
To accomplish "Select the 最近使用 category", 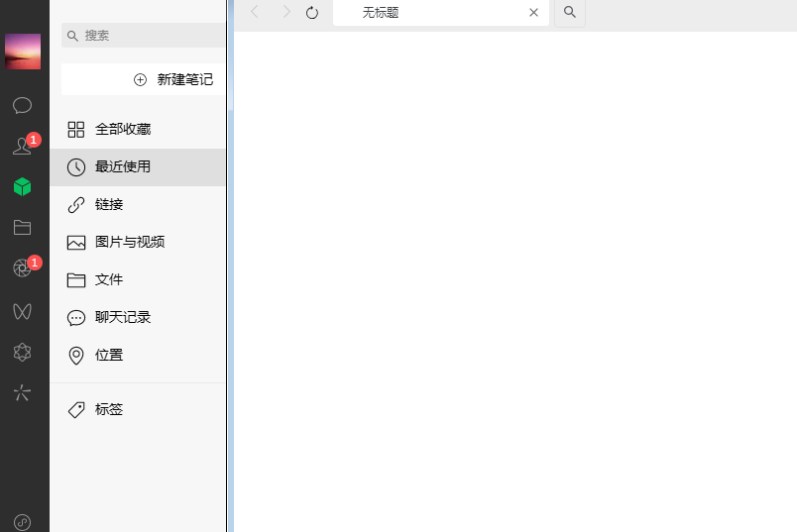I will click(x=123, y=167).
